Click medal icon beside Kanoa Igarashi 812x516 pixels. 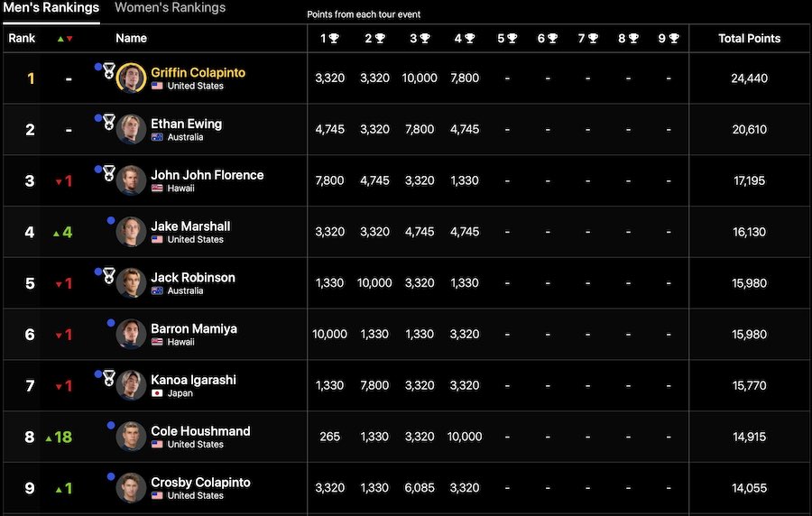pos(108,377)
